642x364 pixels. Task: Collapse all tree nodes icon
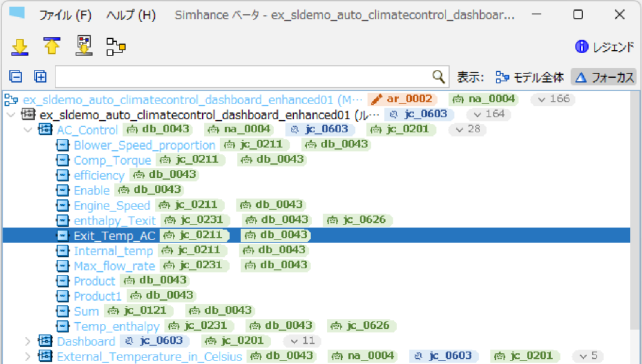[15, 77]
